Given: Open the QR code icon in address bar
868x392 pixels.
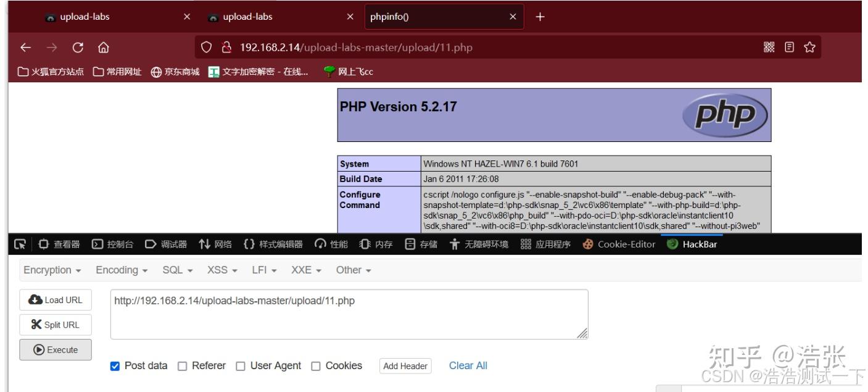Looking at the screenshot, I should (769, 48).
